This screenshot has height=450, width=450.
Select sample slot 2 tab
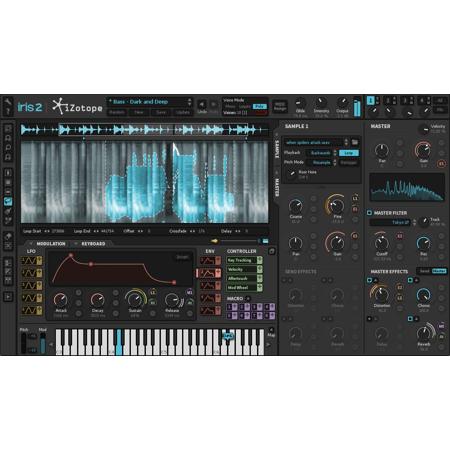(388, 100)
